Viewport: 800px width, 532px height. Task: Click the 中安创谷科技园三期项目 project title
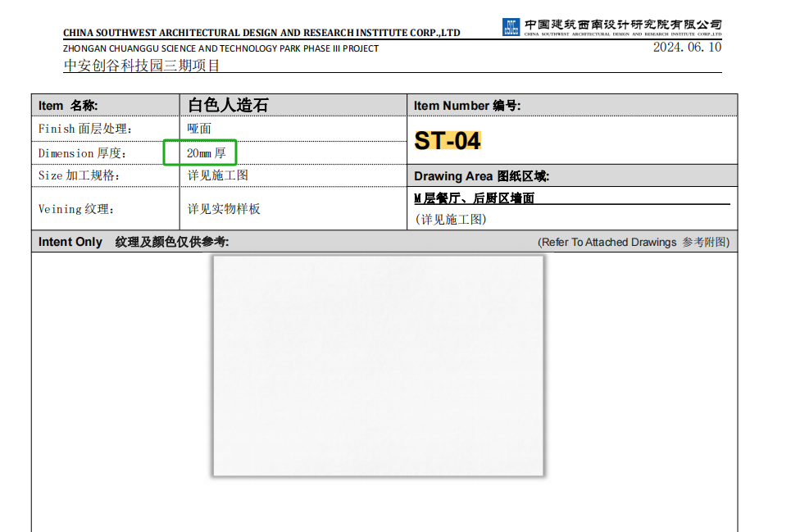(x=142, y=66)
